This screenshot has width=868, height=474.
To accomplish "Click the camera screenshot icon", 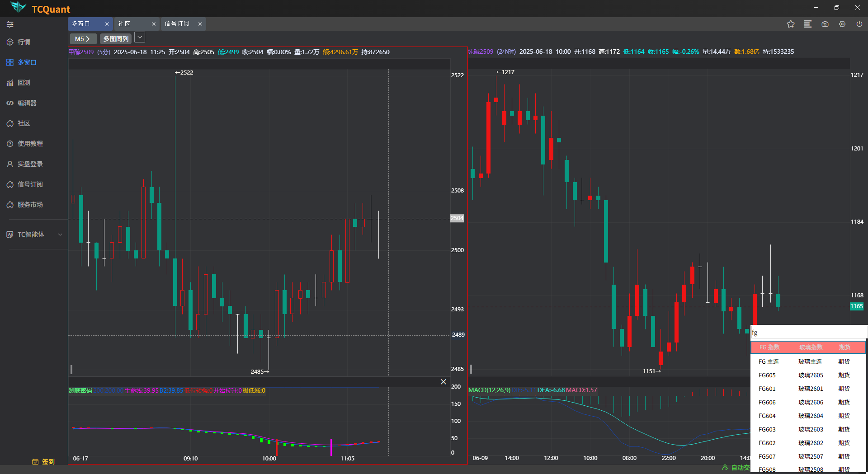I will tap(825, 24).
